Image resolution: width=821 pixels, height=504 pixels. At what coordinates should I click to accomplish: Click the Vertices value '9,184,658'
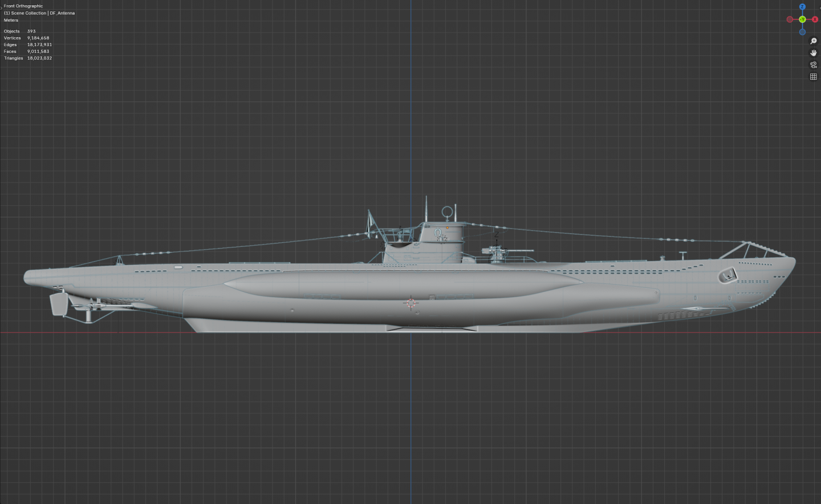coord(38,38)
